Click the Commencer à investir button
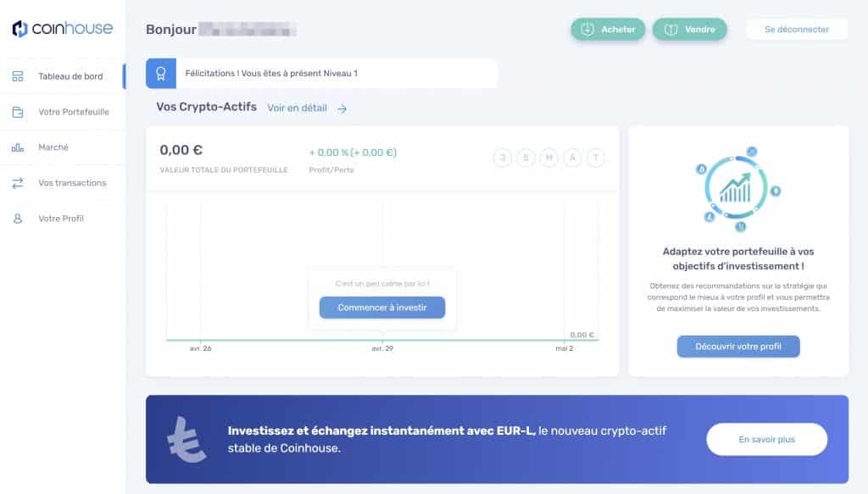Image resolution: width=868 pixels, height=494 pixels. [x=382, y=307]
